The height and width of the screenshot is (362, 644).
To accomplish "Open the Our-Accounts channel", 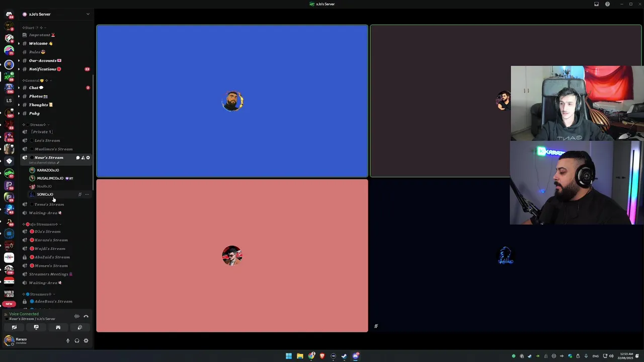I will 55,61.
